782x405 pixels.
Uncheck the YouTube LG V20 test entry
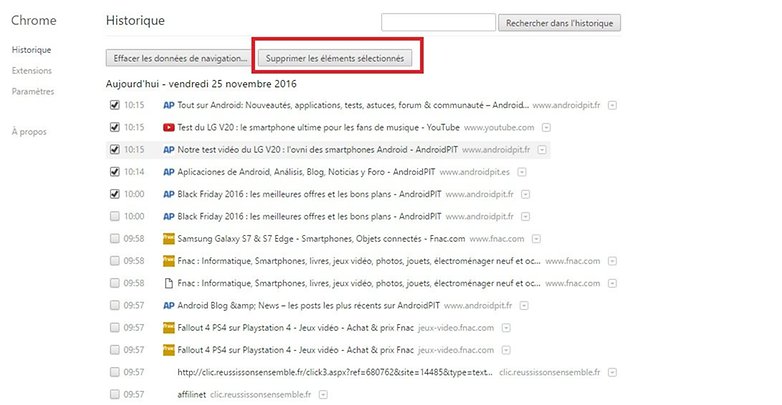115,127
